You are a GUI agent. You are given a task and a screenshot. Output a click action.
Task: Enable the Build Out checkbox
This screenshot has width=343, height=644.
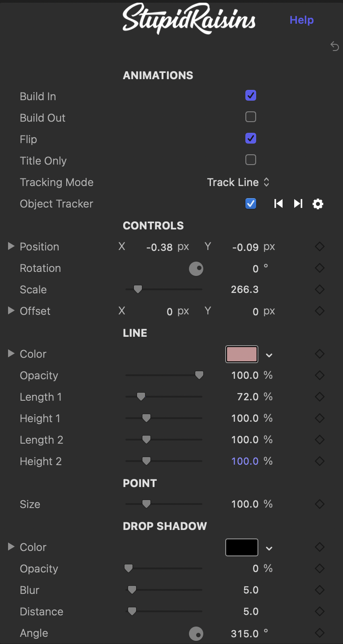[x=251, y=117]
